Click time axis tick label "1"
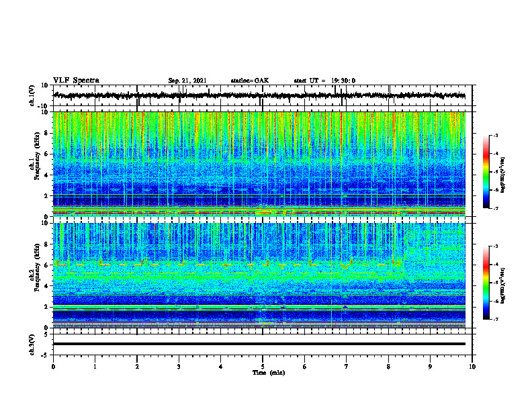532x411 pixels. click(x=95, y=367)
